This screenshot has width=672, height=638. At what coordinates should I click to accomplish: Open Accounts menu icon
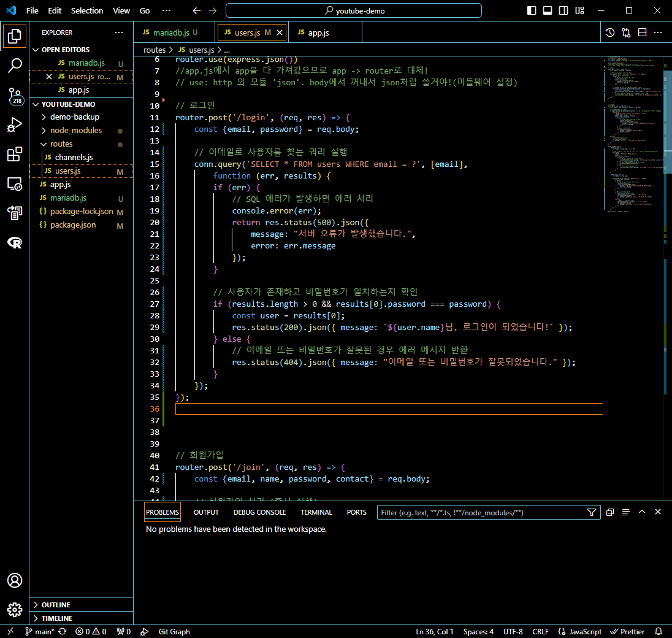click(x=15, y=580)
